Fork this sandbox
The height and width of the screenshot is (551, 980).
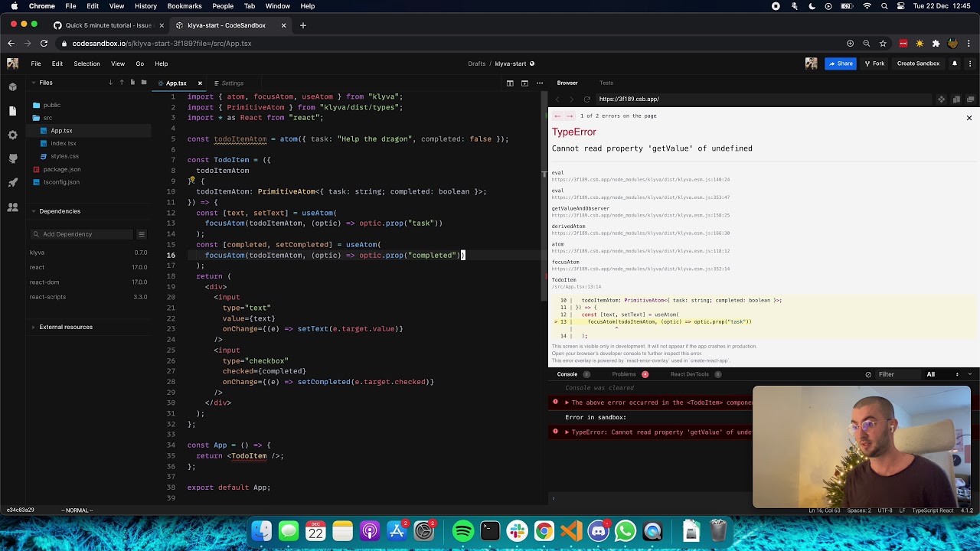[874, 64]
